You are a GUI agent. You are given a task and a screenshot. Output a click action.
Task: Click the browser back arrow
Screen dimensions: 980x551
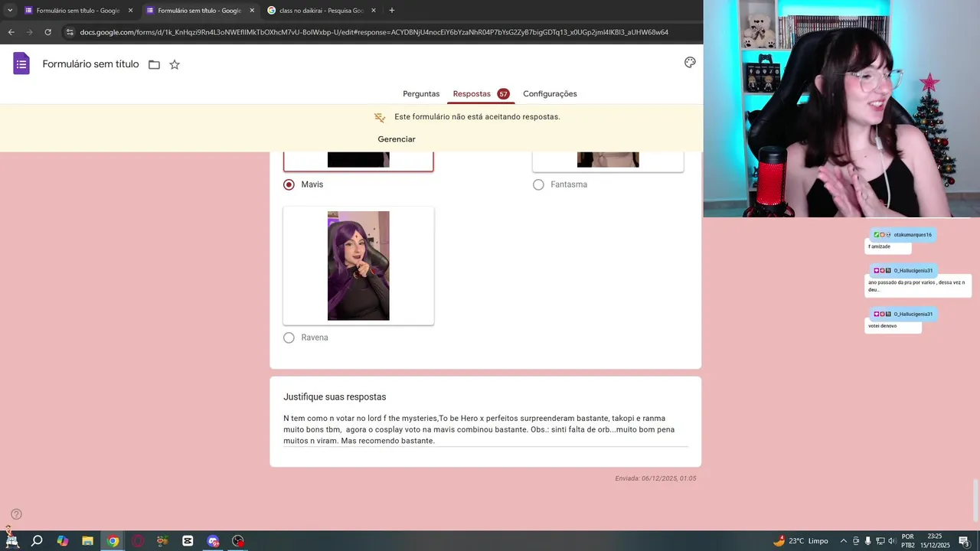click(x=11, y=32)
